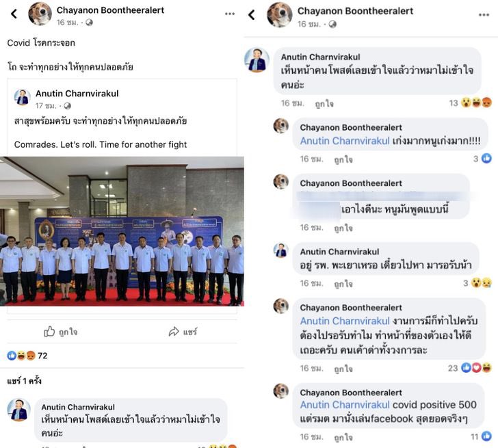498x448 pixels.
Task: Tap the back arrow in the right comments header
Action: (x=252, y=14)
